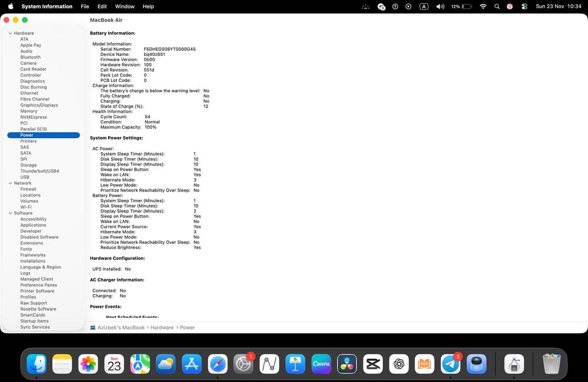Launch Maps from the Dock
The height and width of the screenshot is (382, 588).
click(x=140, y=364)
